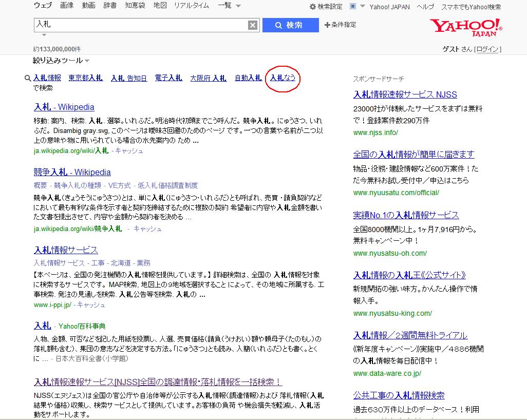Open the ヘルプ help link
The width and height of the screenshot is (527, 420).
(x=425, y=7)
